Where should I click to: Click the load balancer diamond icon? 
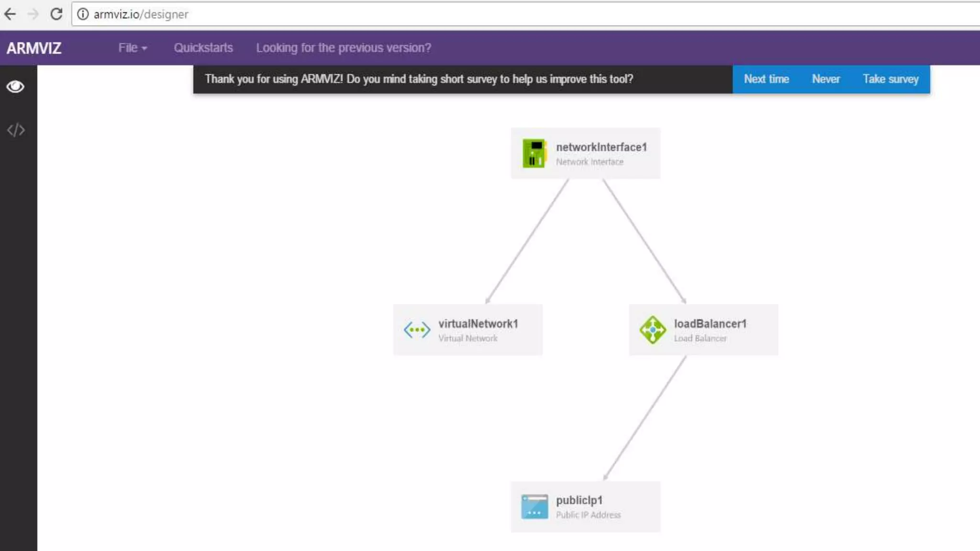(x=652, y=330)
